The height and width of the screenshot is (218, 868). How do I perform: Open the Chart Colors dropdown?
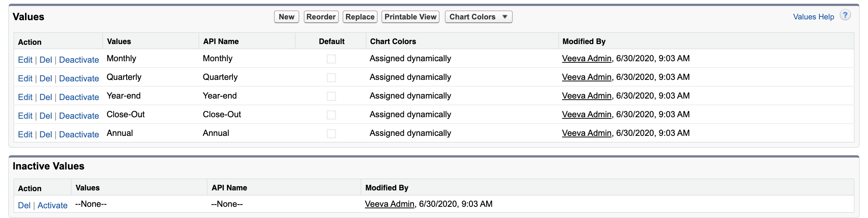click(x=478, y=17)
